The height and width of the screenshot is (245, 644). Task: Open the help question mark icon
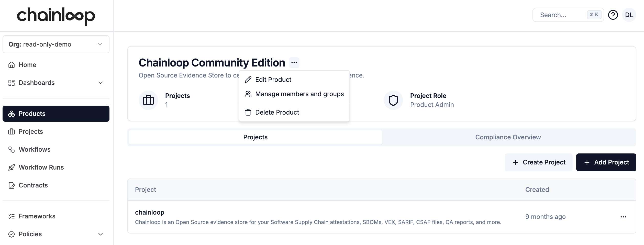pyautogui.click(x=613, y=15)
